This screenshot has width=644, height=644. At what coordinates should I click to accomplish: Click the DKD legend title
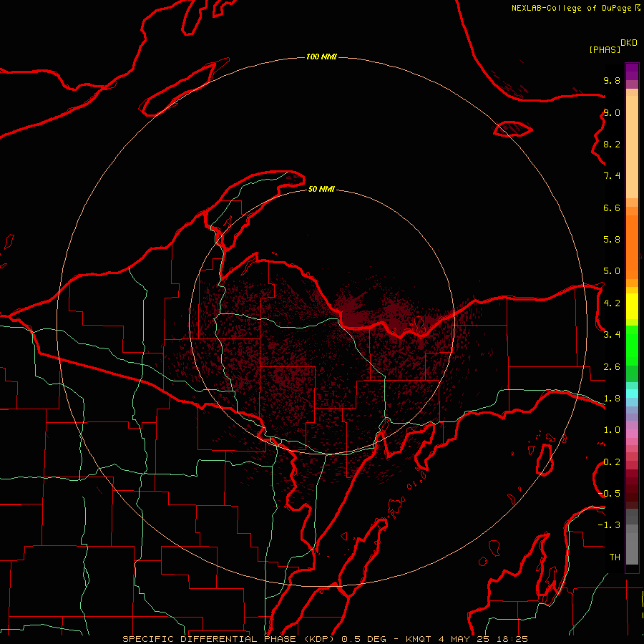pos(629,43)
